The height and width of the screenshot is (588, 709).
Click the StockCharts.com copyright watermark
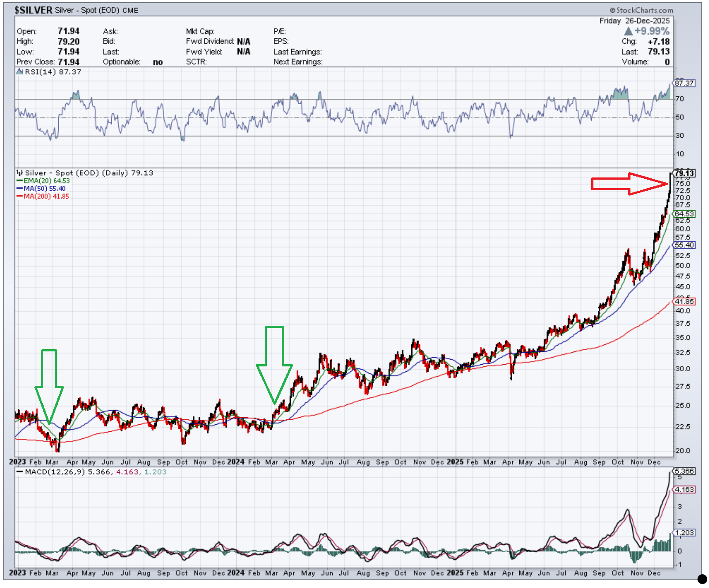(x=641, y=10)
